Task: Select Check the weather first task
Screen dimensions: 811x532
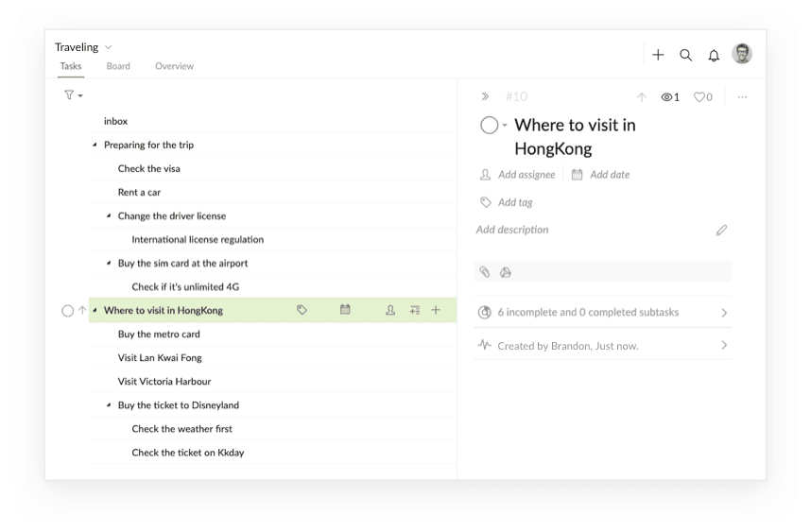Action: point(272,429)
